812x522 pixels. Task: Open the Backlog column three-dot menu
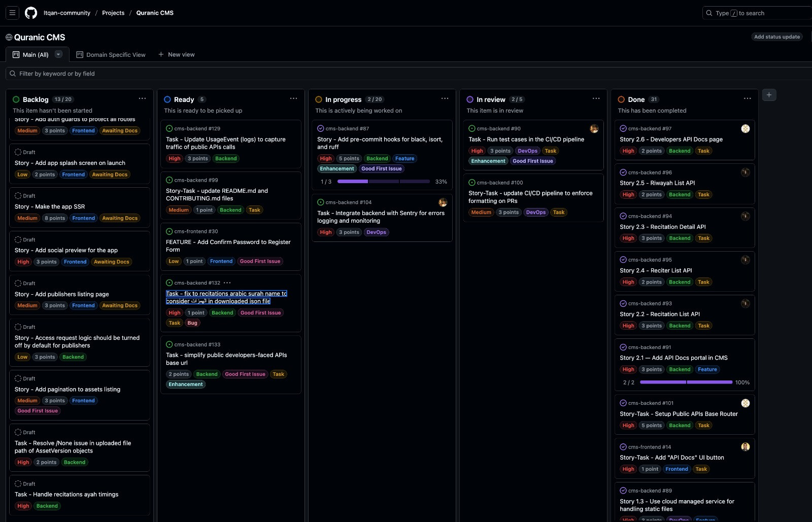pos(142,99)
